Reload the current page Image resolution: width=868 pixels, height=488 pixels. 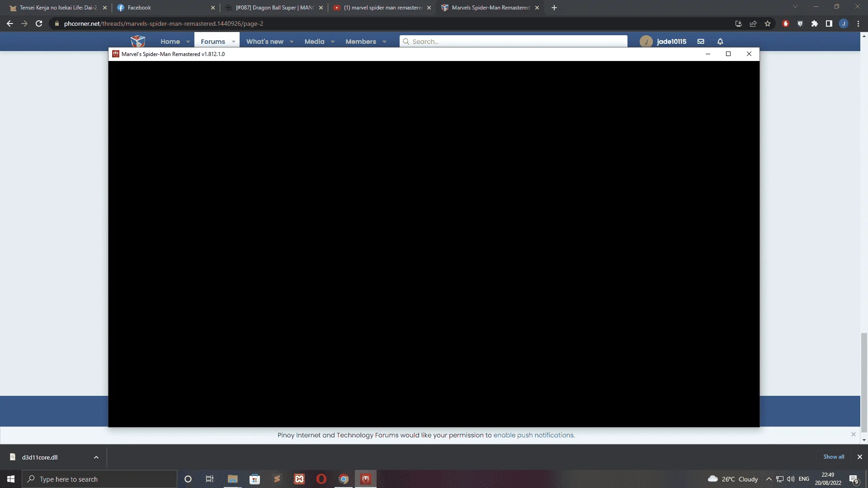(39, 23)
